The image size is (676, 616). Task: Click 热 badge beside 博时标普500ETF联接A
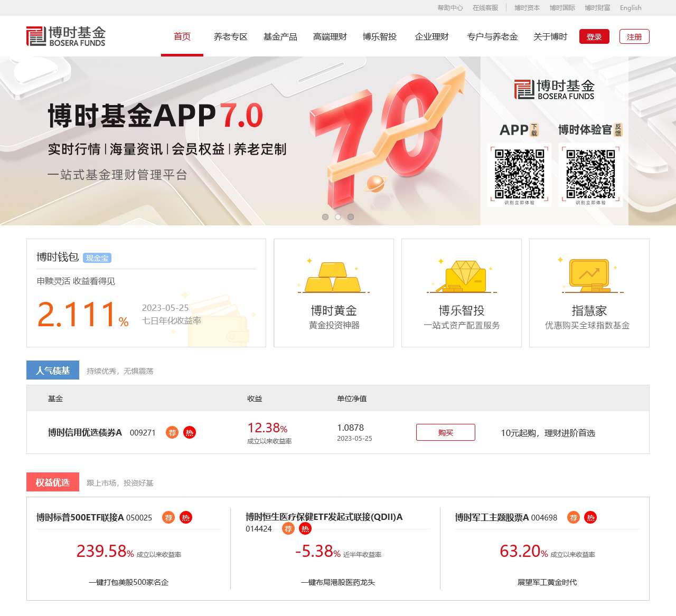tap(186, 517)
